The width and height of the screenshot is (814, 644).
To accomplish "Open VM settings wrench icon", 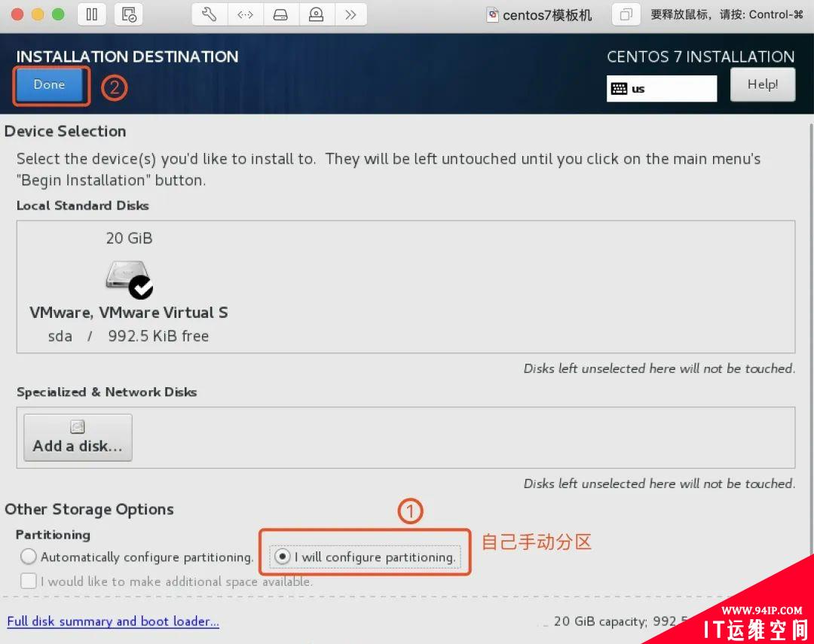I will click(x=210, y=14).
